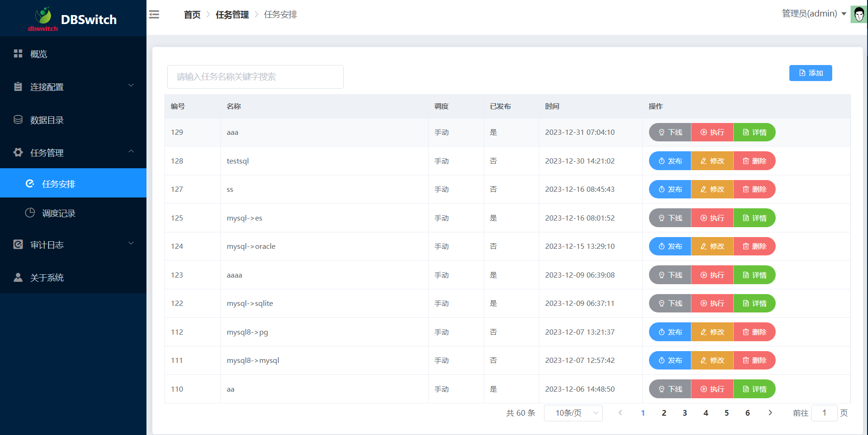Viewport: 868px width, 435px height.
Task: Open the 管理员(admin) user dropdown
Action: point(814,14)
